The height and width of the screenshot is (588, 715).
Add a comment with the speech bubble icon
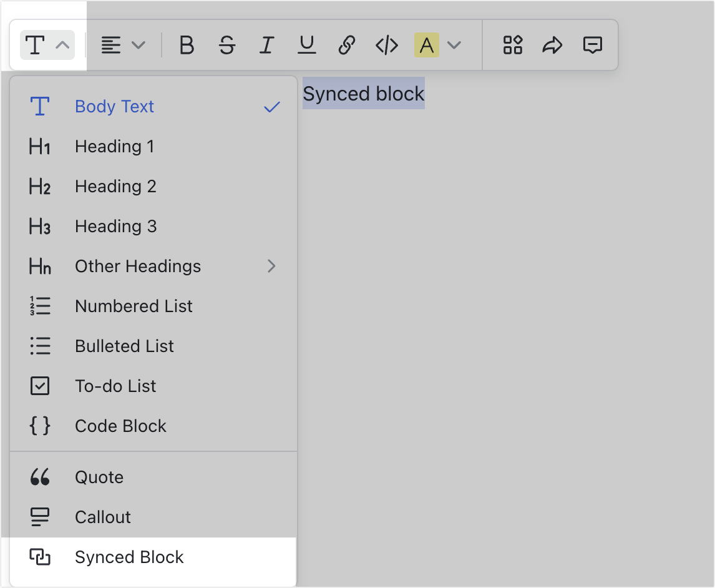tap(592, 45)
